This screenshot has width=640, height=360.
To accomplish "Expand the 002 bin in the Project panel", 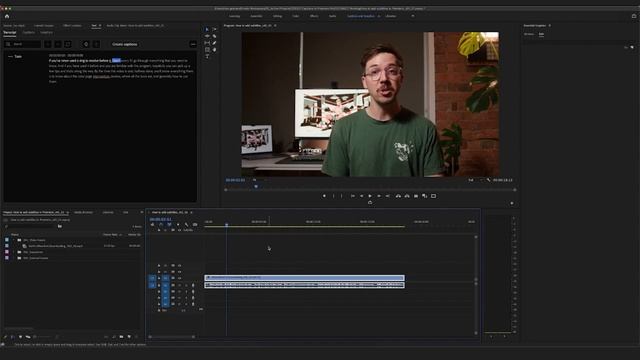I will coord(13,252).
